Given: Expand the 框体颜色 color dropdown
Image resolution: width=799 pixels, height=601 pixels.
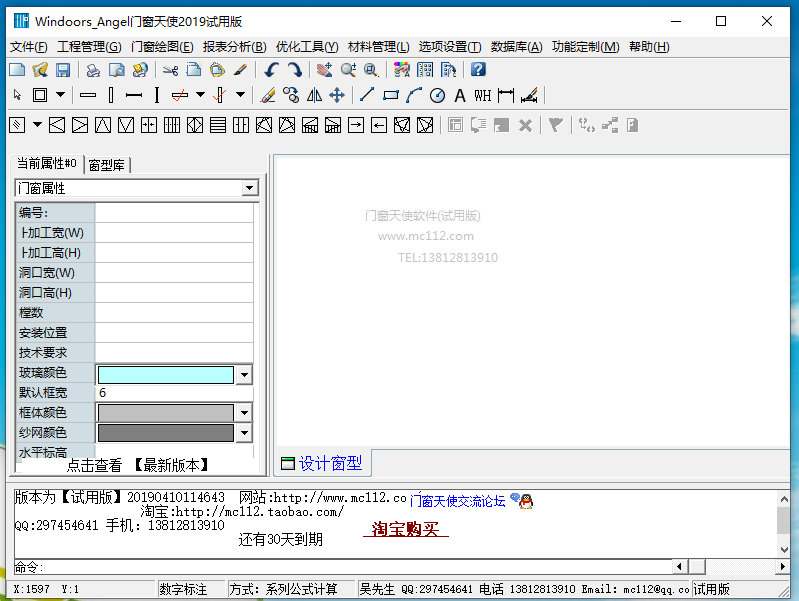Looking at the screenshot, I should coord(245,413).
